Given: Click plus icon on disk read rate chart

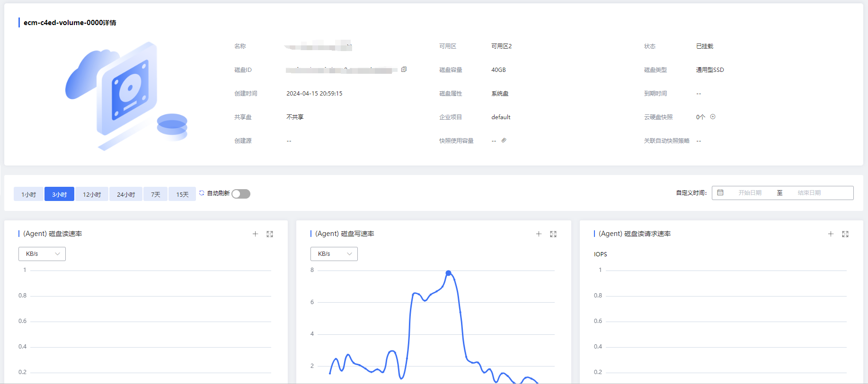Looking at the screenshot, I should tap(255, 234).
